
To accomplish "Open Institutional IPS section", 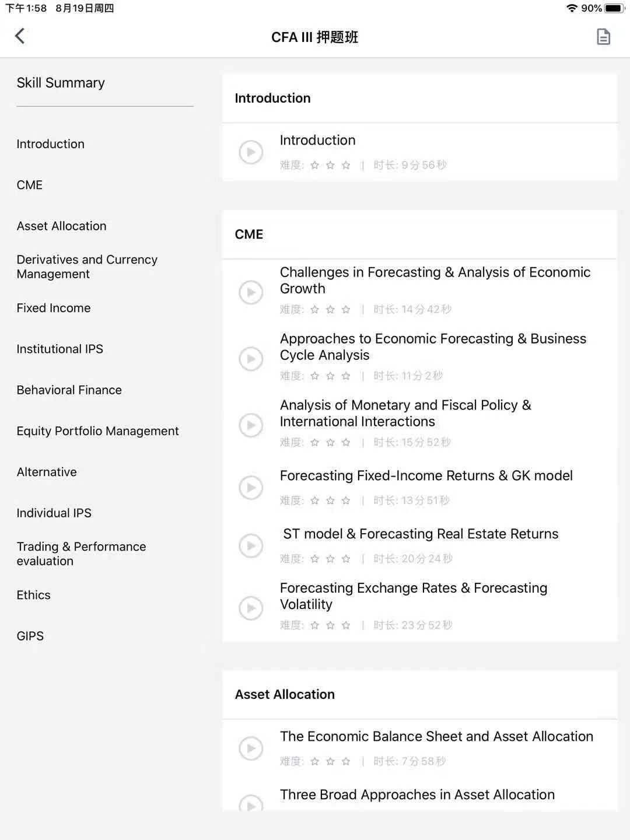I will coord(60,349).
